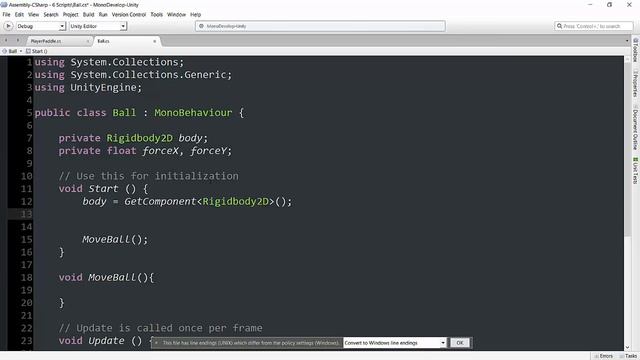
Task: Open the Help menu
Action: point(196,15)
